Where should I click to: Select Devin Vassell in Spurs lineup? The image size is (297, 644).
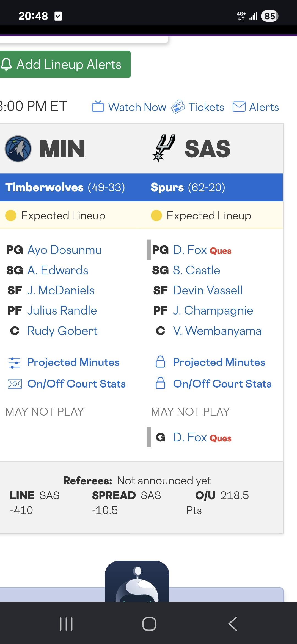pos(208,291)
